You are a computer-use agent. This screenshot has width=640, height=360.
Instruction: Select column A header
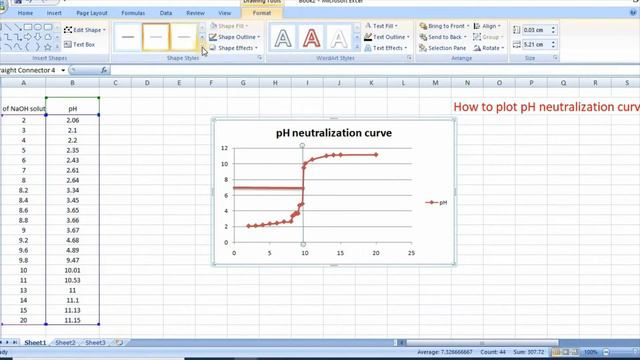23,83
